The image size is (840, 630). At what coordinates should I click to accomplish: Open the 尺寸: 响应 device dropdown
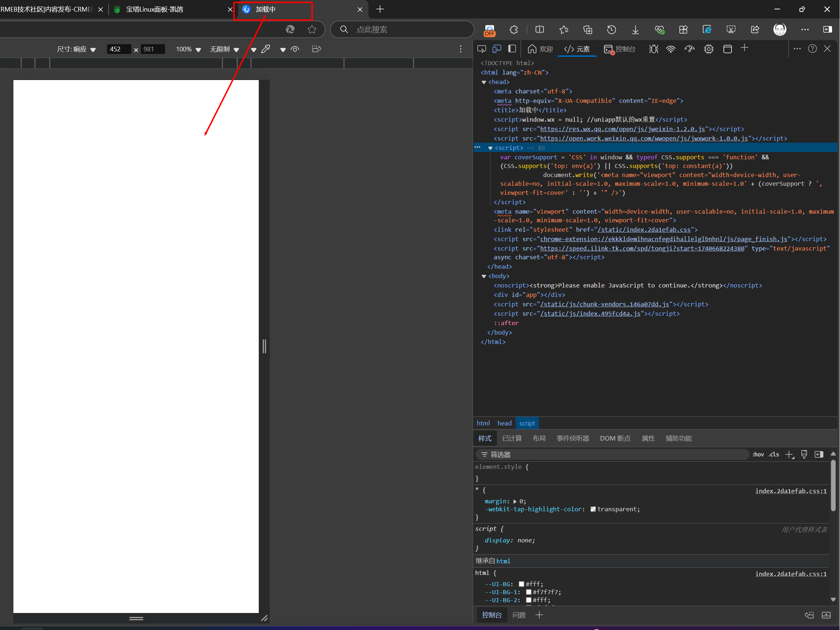point(76,49)
